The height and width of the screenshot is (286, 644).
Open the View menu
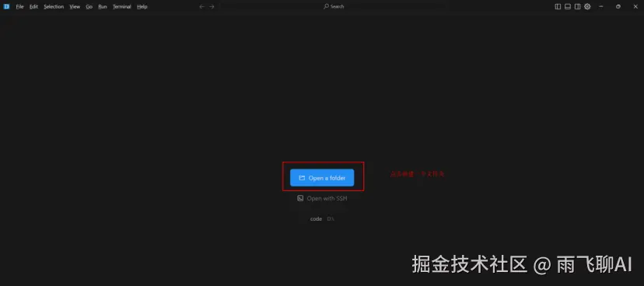(75, 6)
